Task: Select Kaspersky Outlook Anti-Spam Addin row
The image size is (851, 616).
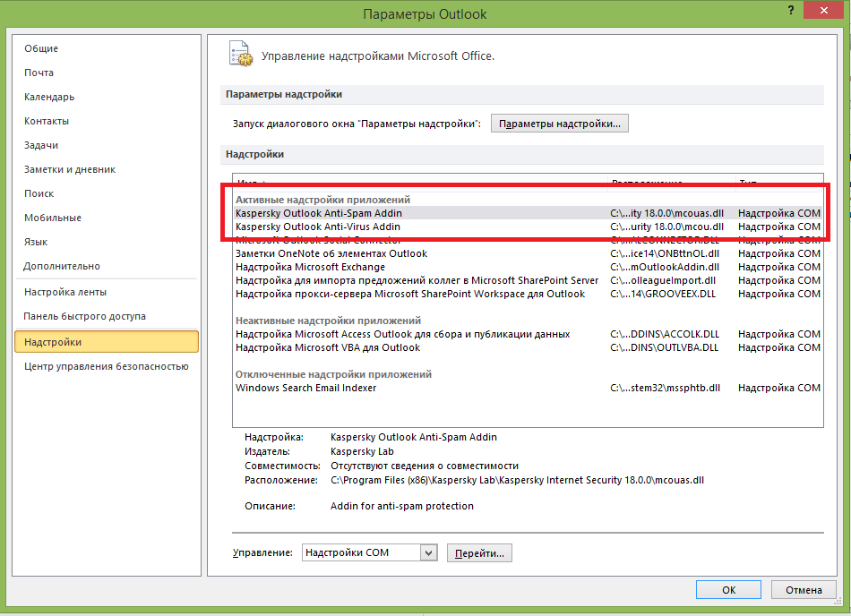Action: pos(528,213)
